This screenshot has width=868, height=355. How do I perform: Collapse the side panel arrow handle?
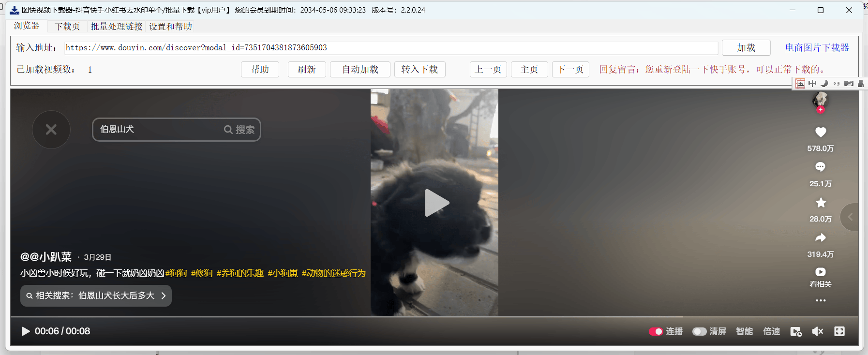pyautogui.click(x=850, y=217)
